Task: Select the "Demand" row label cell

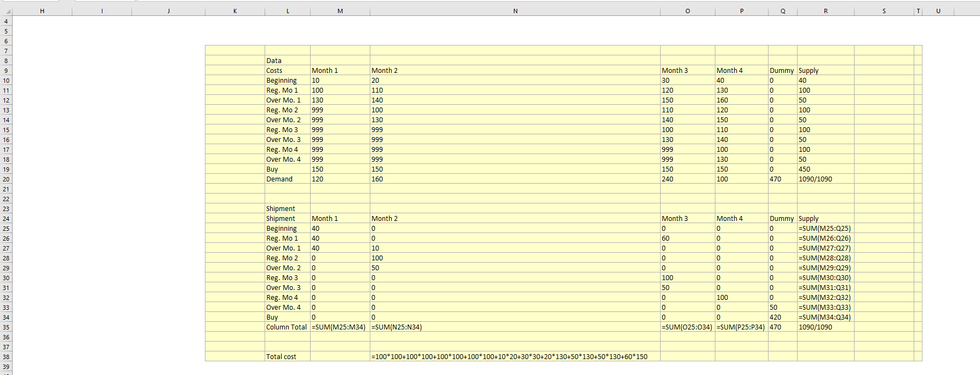Action: point(287,179)
